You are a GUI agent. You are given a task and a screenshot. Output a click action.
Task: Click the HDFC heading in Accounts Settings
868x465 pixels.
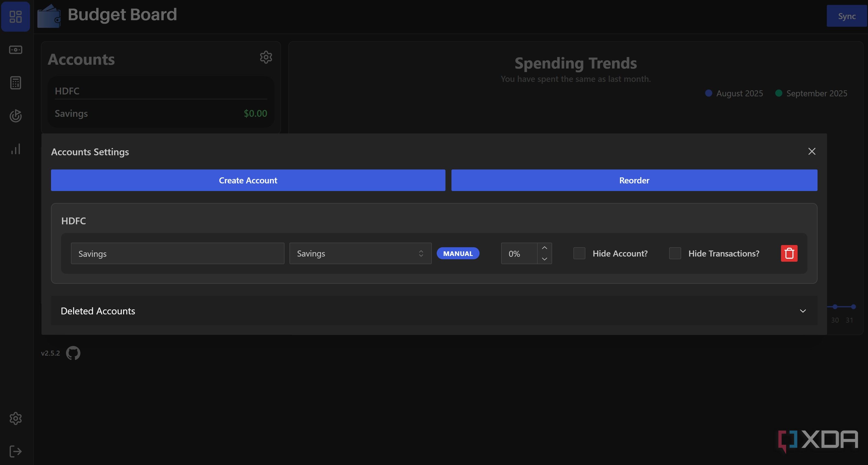73,221
